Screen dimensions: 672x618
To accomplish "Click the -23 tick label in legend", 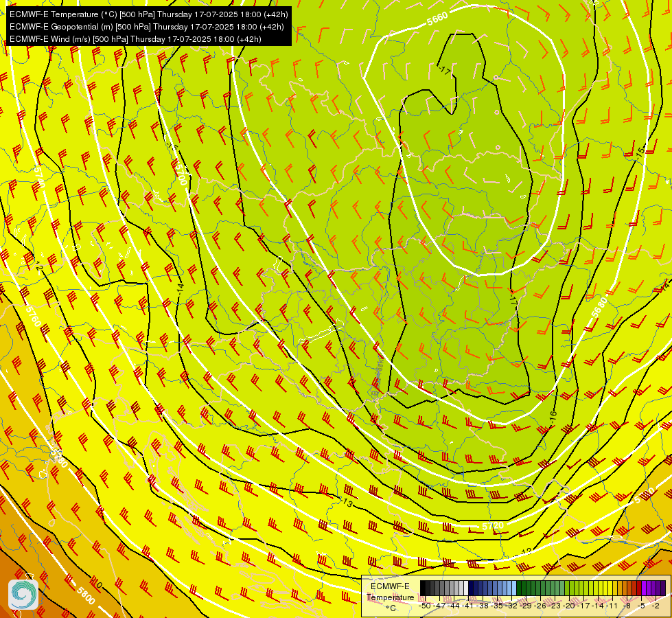I will (x=555, y=606).
